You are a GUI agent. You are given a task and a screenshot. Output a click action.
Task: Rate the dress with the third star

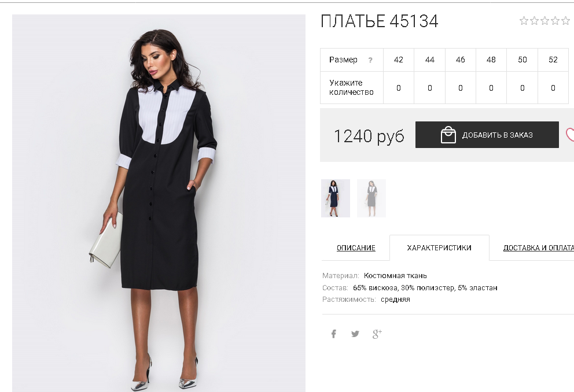544,21
